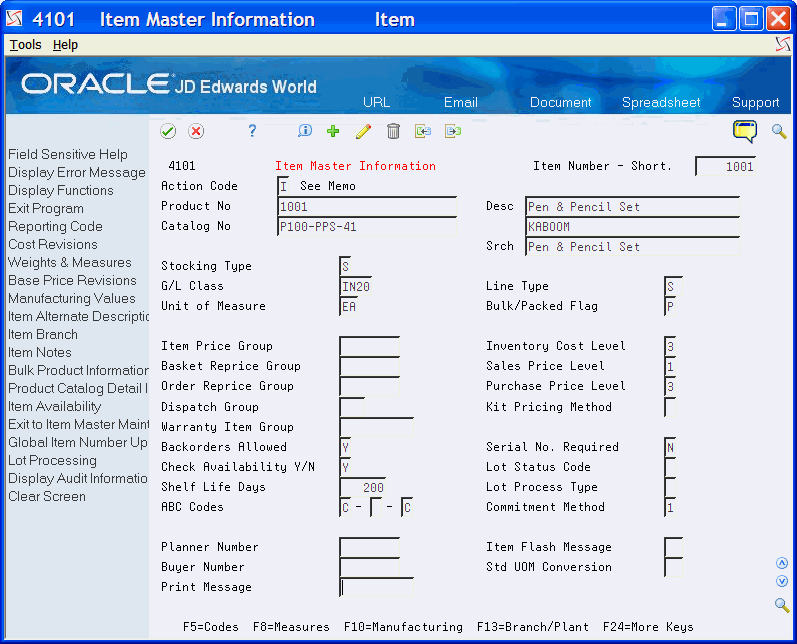Click the title bar application icon

(x=14, y=19)
